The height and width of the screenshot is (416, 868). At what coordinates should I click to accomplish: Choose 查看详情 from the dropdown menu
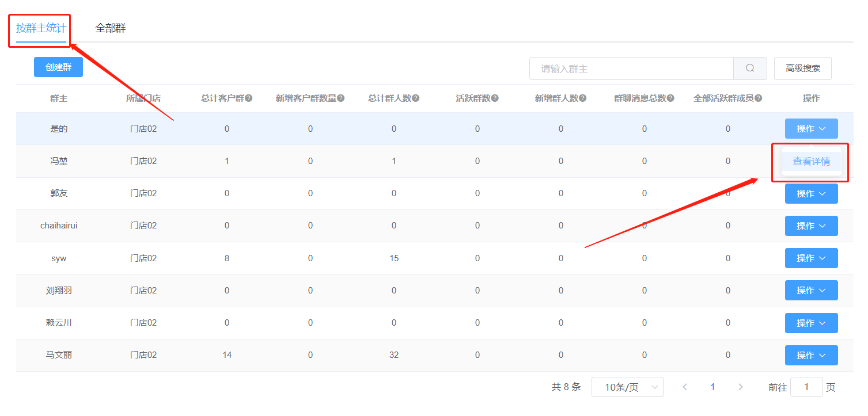(x=812, y=162)
